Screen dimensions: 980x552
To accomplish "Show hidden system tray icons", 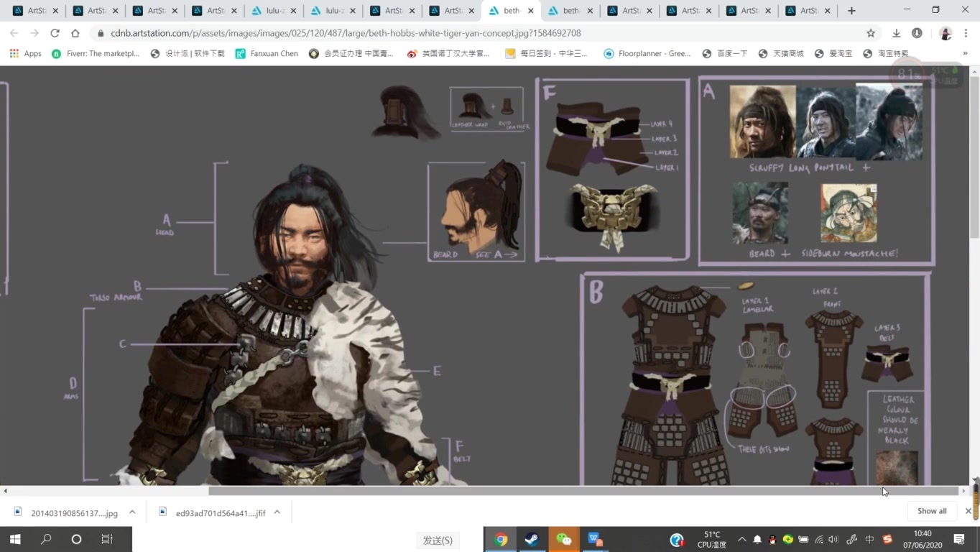I will [x=741, y=539].
